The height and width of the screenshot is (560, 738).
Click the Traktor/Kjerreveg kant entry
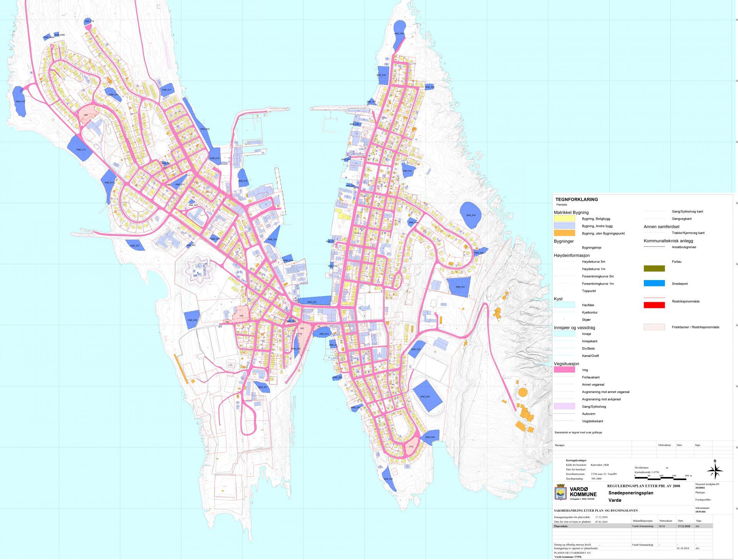688,233
